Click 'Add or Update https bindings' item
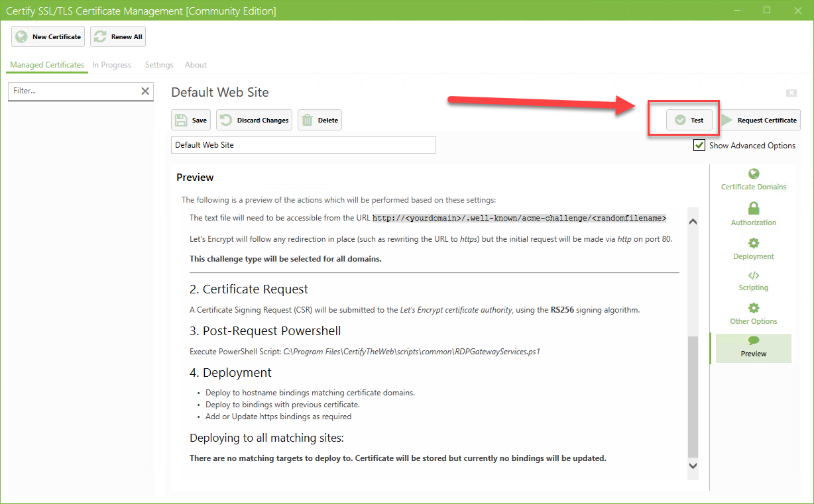This screenshot has width=814, height=504. (278, 417)
